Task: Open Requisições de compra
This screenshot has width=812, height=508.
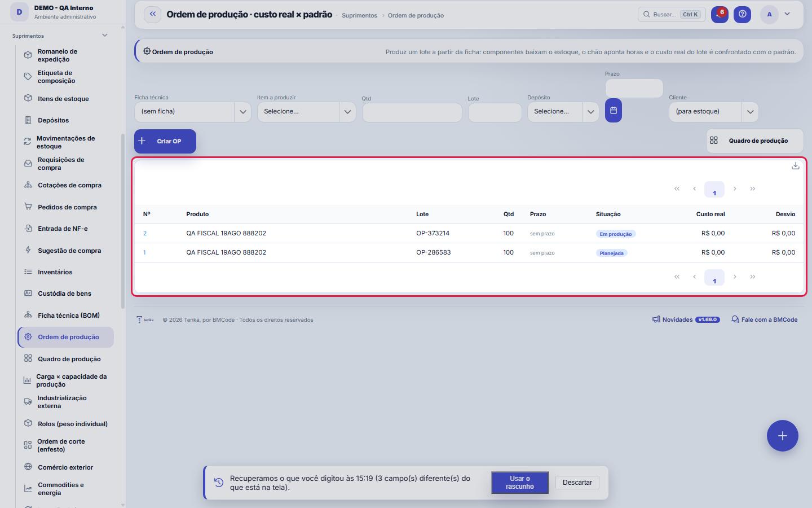Action: tap(66, 164)
